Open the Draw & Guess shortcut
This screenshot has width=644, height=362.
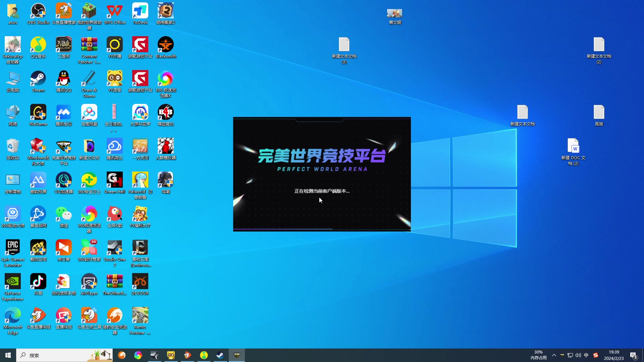coord(89,84)
